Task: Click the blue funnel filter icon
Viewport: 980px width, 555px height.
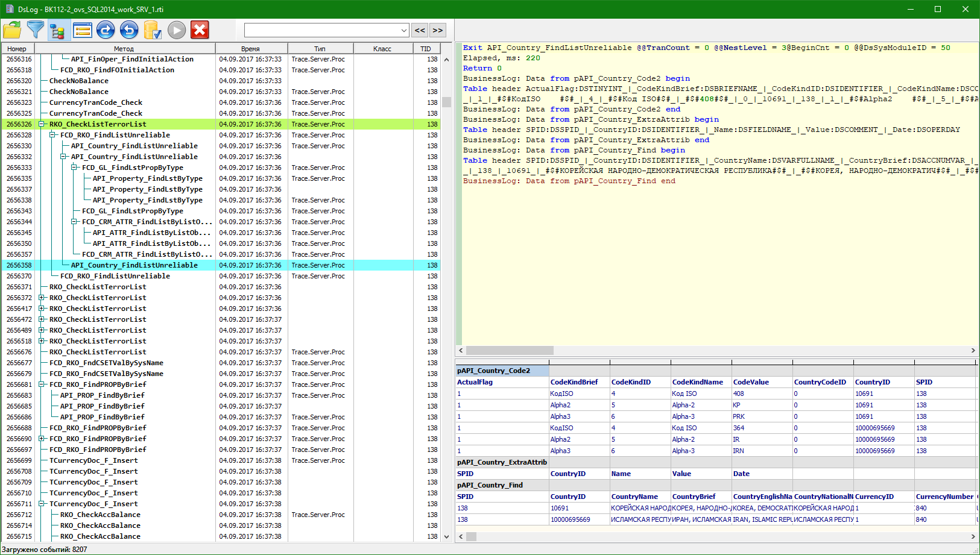Action: tap(36, 30)
